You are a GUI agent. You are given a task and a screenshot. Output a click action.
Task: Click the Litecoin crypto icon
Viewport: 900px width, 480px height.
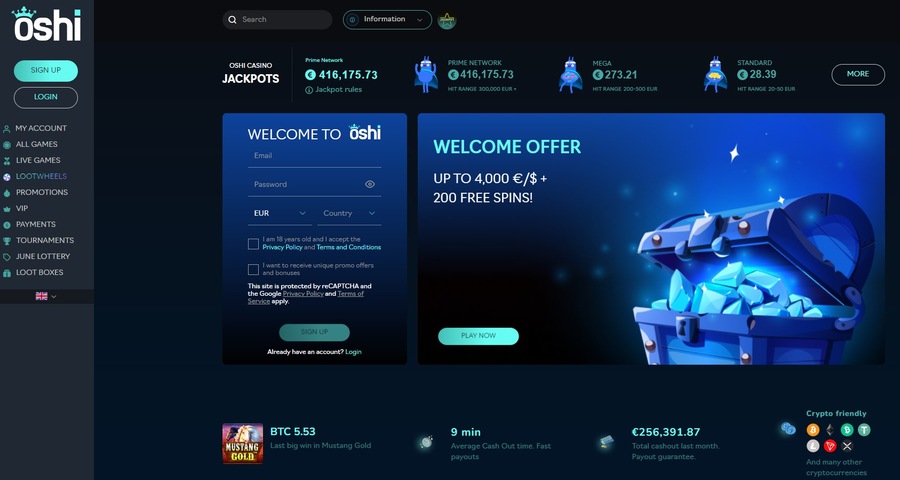[x=813, y=446]
